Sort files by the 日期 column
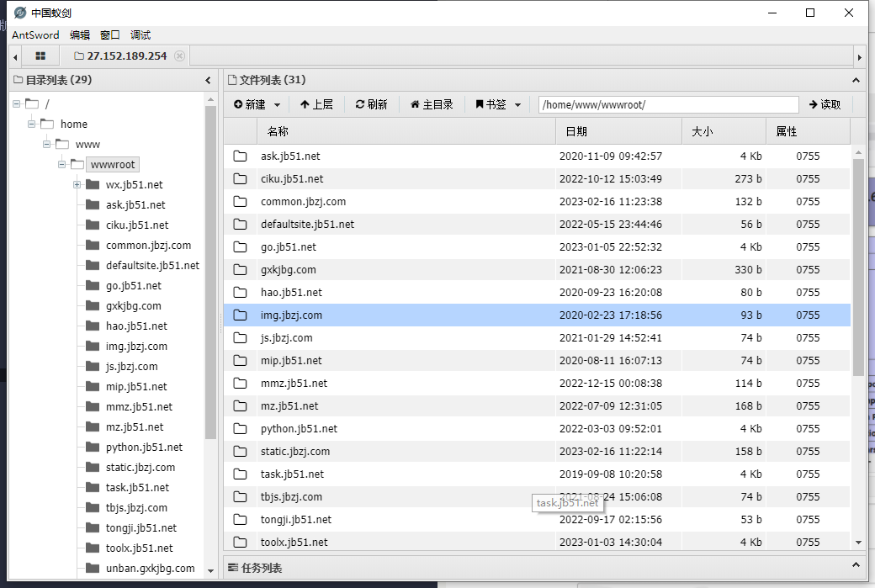875x588 pixels. 619,132
